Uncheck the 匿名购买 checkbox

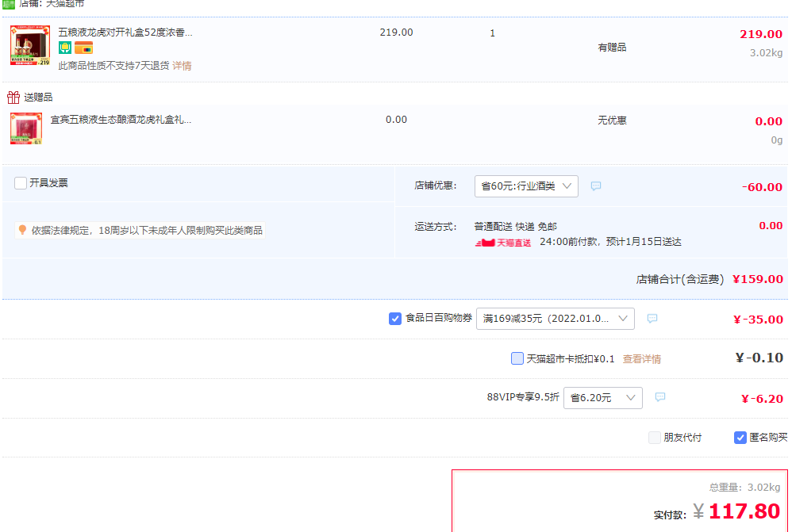coord(740,437)
